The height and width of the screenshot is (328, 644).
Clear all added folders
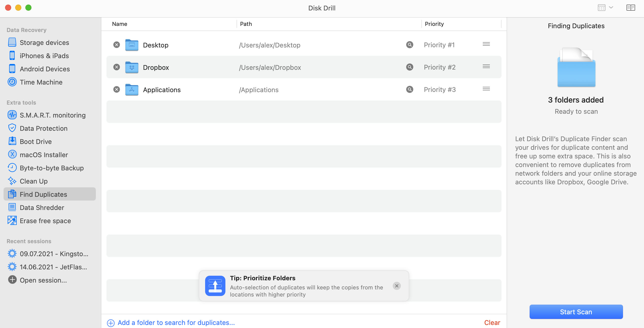pyautogui.click(x=492, y=323)
